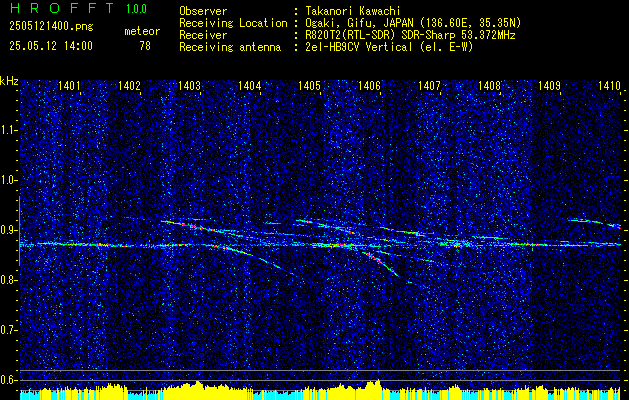Click the Observer label

[x=203, y=11]
